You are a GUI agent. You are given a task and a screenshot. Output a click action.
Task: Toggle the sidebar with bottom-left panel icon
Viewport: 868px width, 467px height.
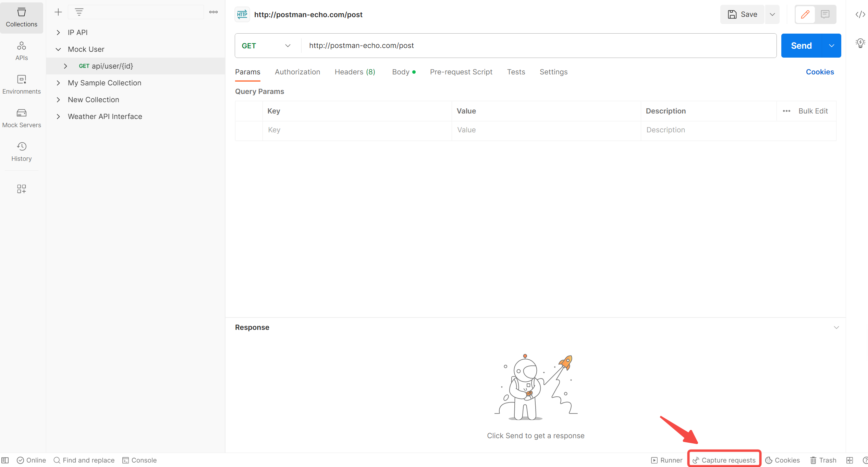tap(5, 460)
